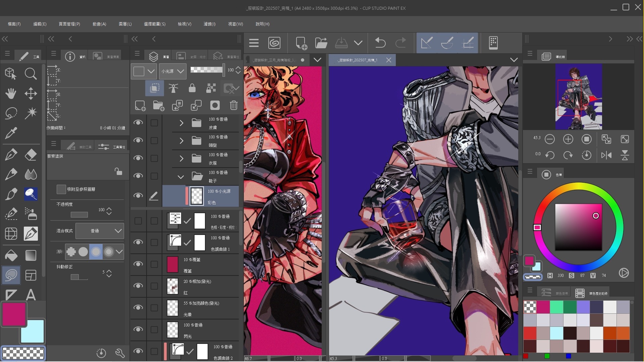Open the 編輯(E) menu
Viewport: 644px width, 362px height.
(40, 24)
